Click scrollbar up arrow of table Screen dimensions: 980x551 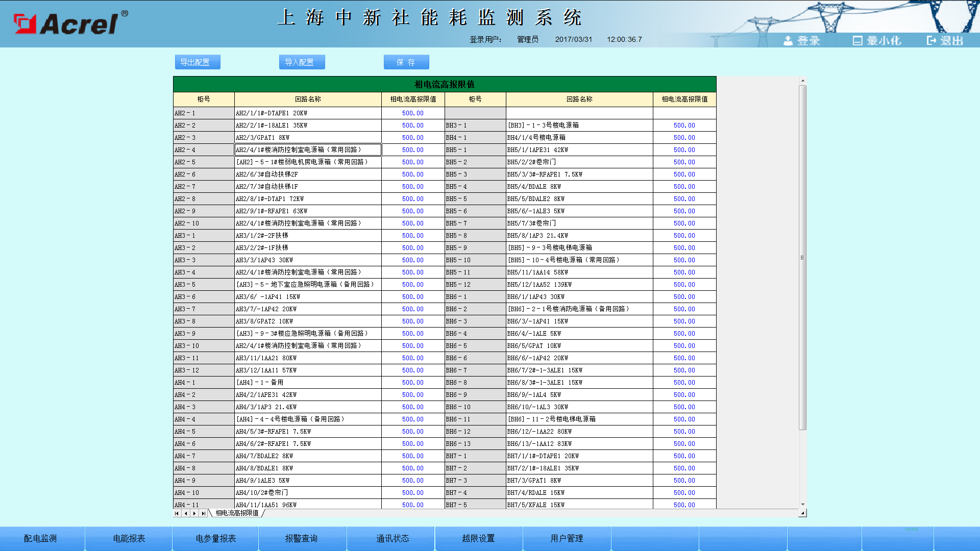(x=802, y=81)
